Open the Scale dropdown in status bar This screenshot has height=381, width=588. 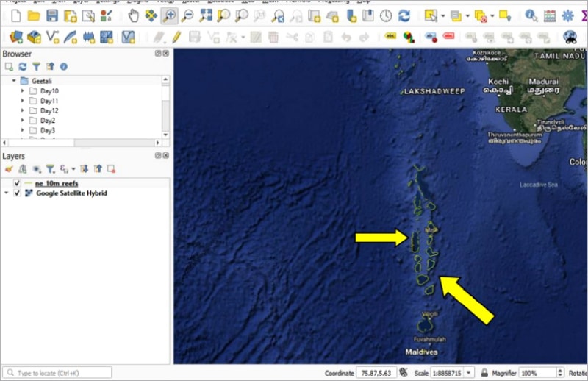(469, 373)
